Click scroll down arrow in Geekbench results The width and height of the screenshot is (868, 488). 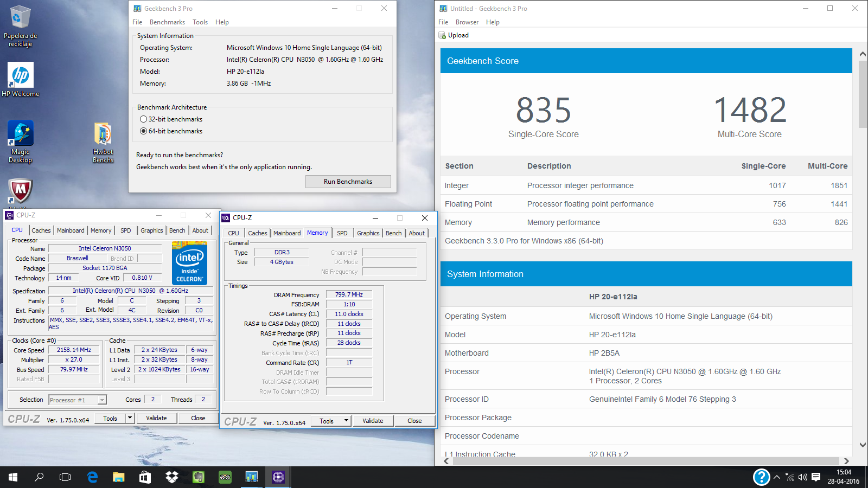863,445
